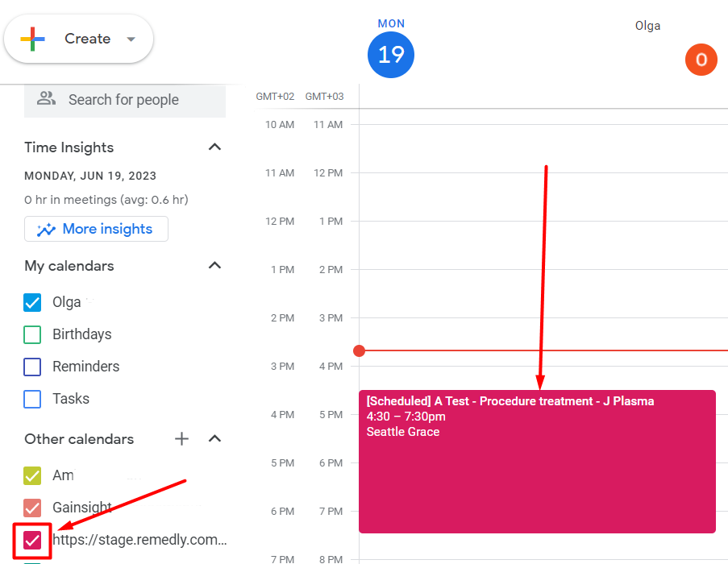
Task: Toggle the stage.remedly.com calendar checkbox
Action: click(x=32, y=541)
